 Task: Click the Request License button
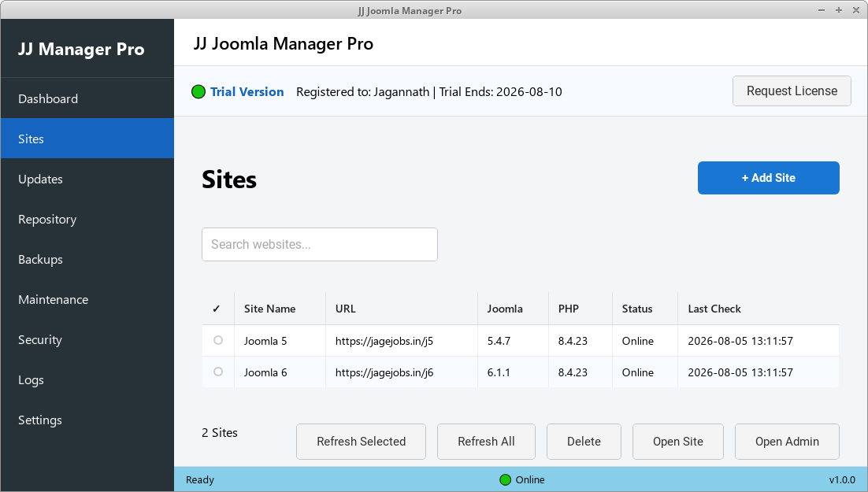tap(792, 91)
